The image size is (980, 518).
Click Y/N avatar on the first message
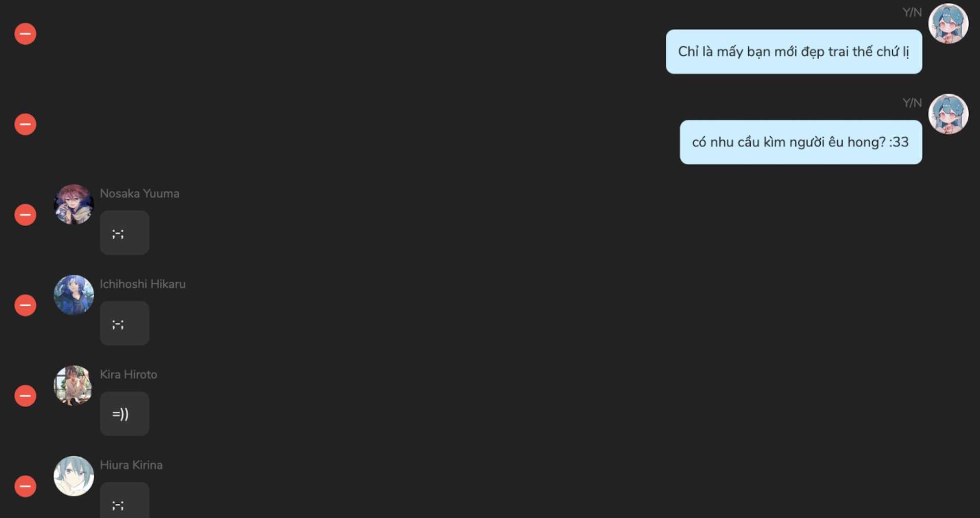click(948, 23)
